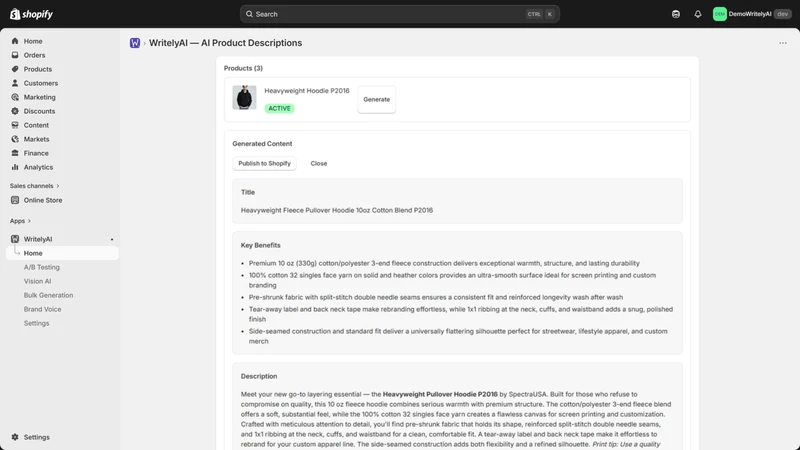Click the hoodie product thumbnail

point(244,97)
